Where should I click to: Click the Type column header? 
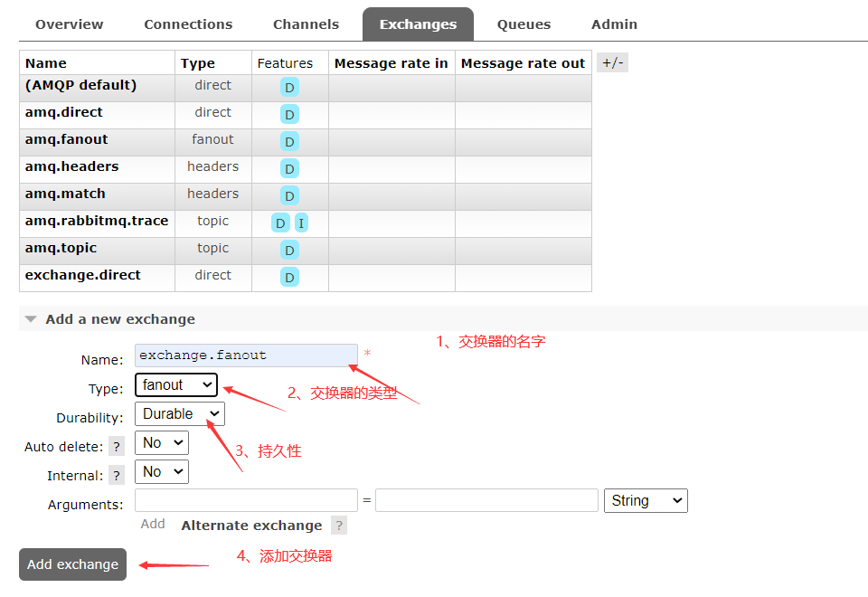[x=198, y=63]
